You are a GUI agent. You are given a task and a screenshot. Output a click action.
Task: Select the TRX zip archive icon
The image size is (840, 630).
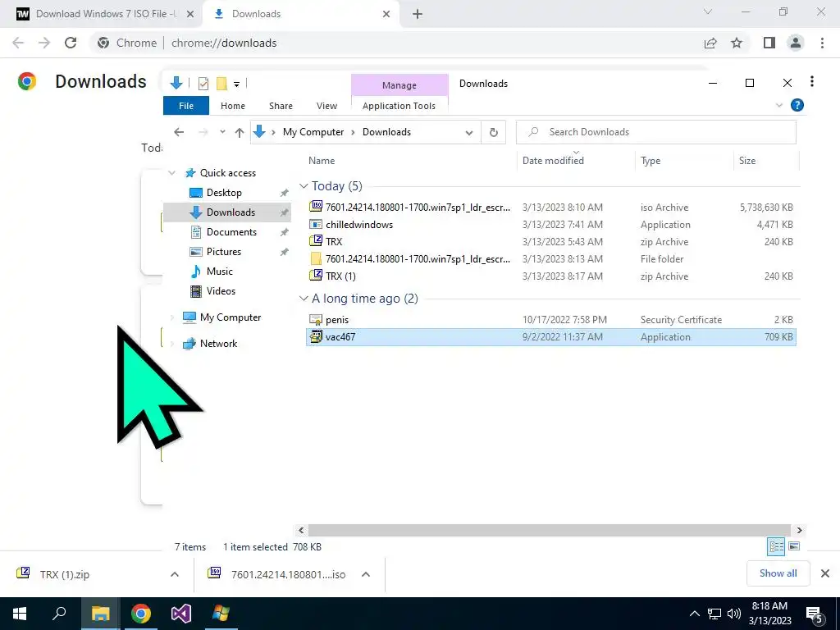(316, 241)
